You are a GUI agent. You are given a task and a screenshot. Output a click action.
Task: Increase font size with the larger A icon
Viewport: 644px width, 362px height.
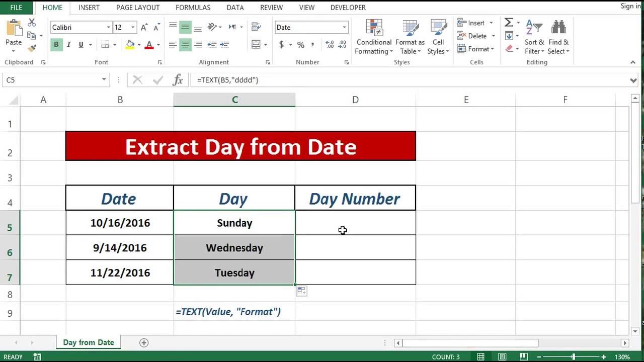[144, 28]
